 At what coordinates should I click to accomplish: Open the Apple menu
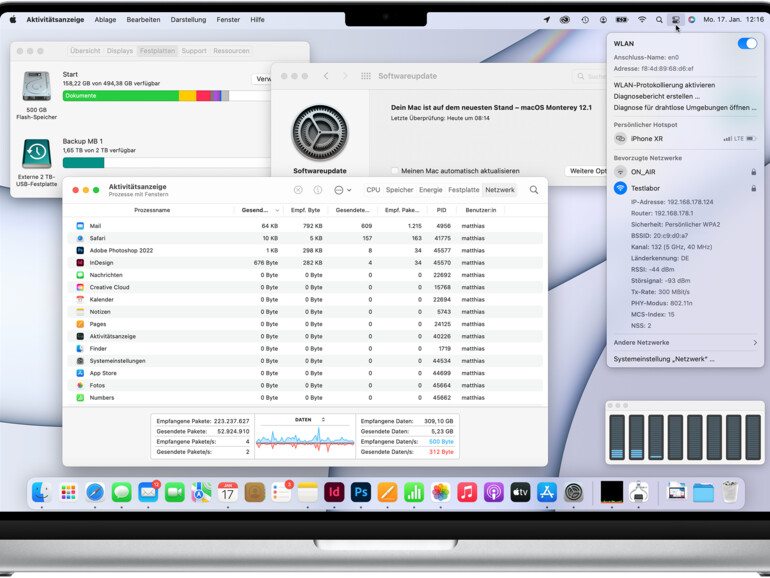(13, 20)
